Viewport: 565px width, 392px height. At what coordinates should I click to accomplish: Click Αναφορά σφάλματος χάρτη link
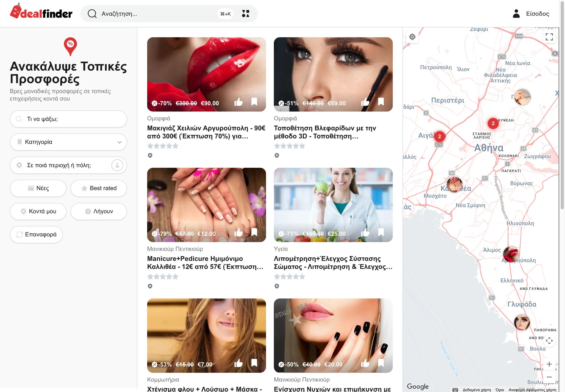532,390
